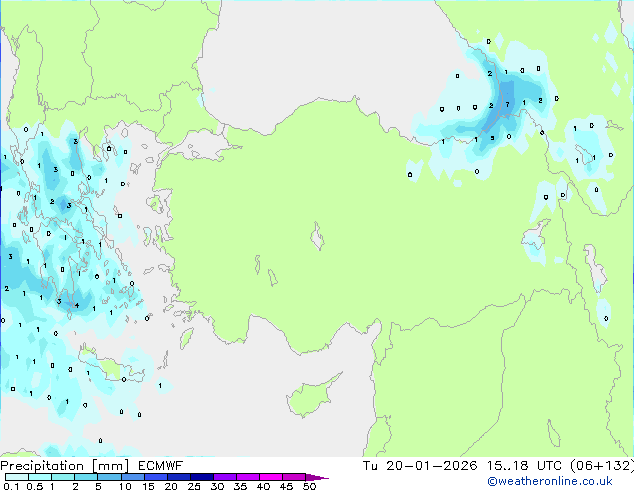Screen dimensions: 634x490
Task: Click the legend label '10'
Action: click(125, 486)
